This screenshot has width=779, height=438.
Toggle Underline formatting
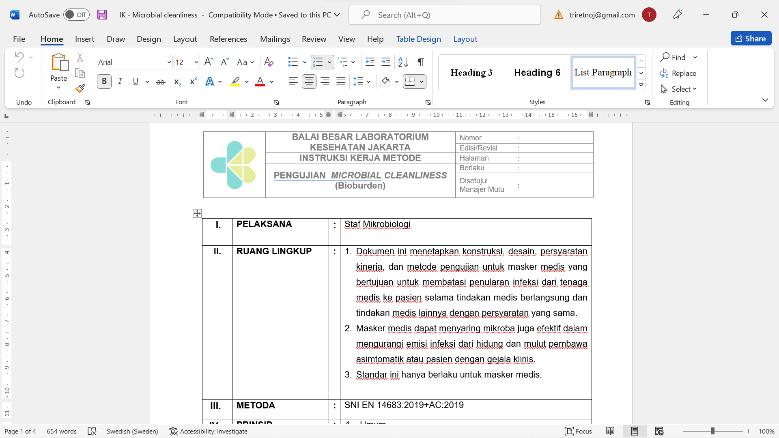135,81
